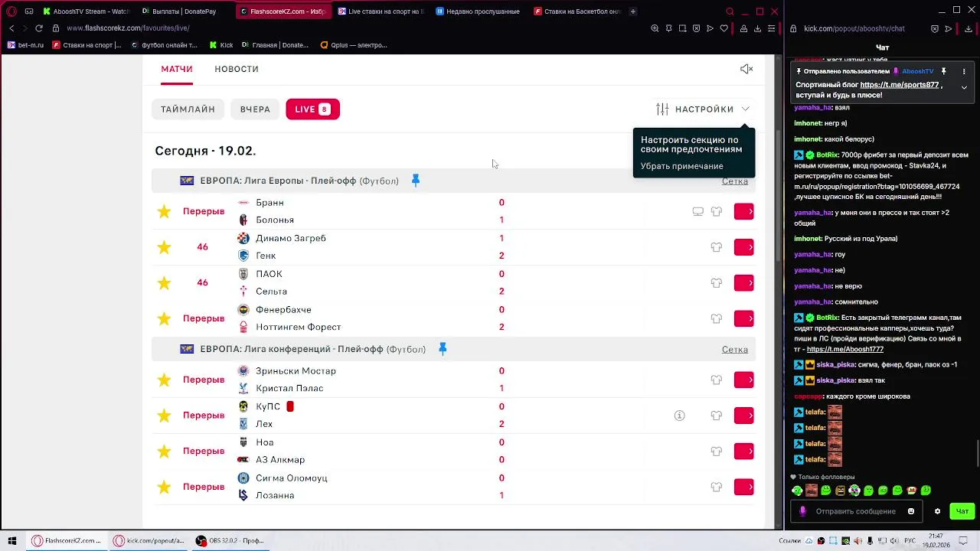Click Kick chat vertical scrollbar
This screenshot has height=551, width=980.
978,452
